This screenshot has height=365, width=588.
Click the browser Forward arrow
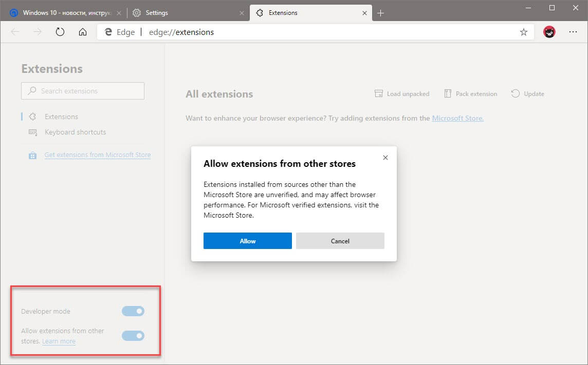(x=38, y=32)
